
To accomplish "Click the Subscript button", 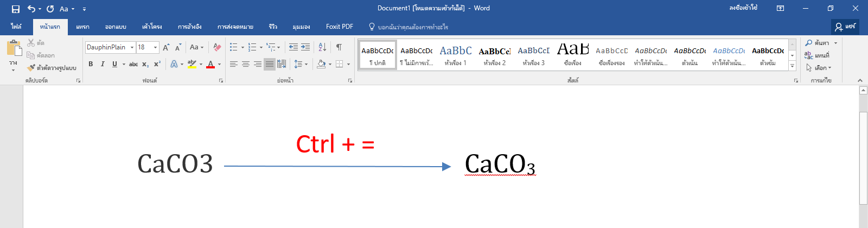I will (x=145, y=64).
